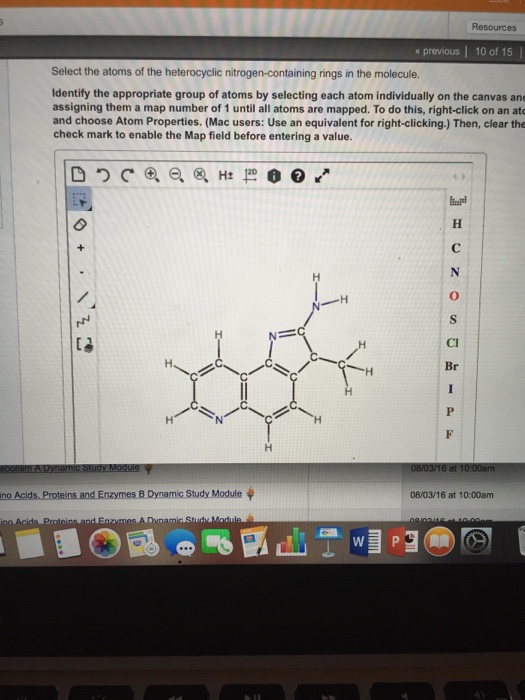
Task: Pick the S element from the palette
Action: pos(453,320)
